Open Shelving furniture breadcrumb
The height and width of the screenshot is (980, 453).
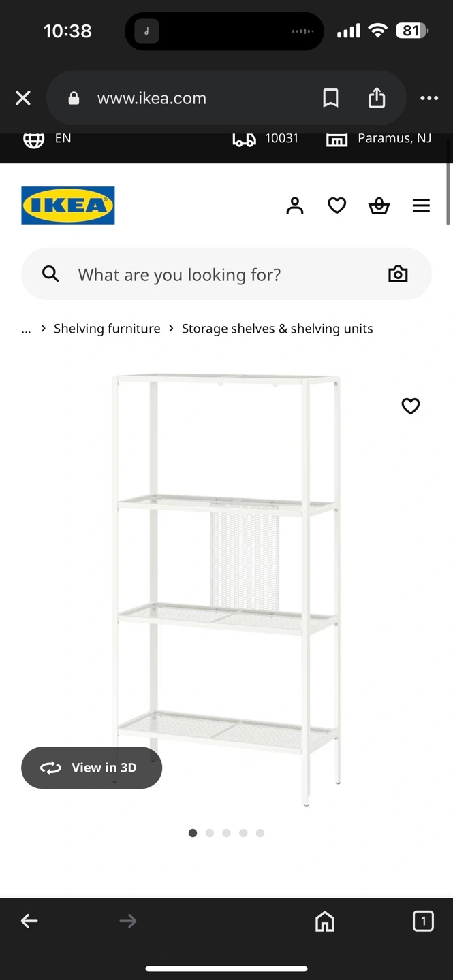(107, 329)
